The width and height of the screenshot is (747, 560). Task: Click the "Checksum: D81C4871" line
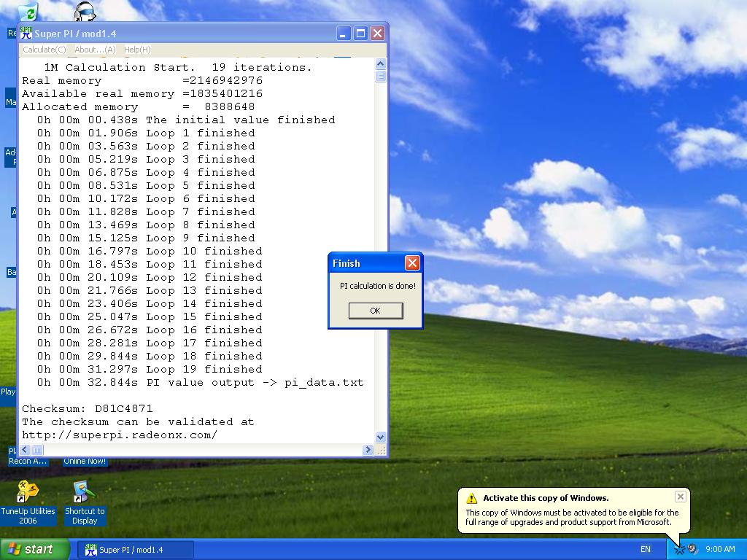(88, 409)
